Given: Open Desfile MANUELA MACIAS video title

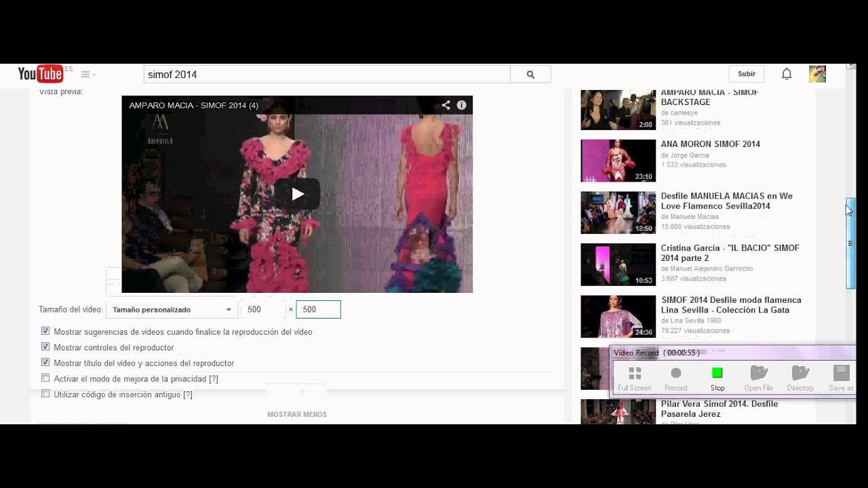Looking at the screenshot, I should click(727, 201).
